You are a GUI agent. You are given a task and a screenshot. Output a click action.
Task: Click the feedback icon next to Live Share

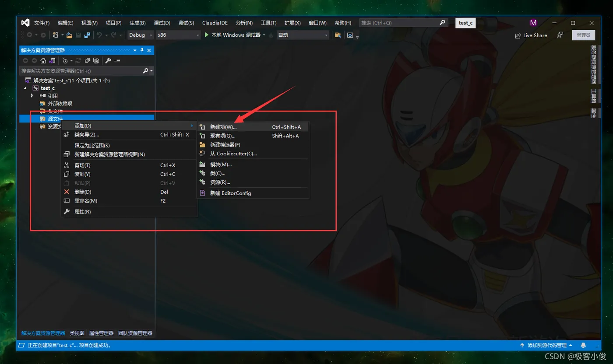tap(560, 35)
